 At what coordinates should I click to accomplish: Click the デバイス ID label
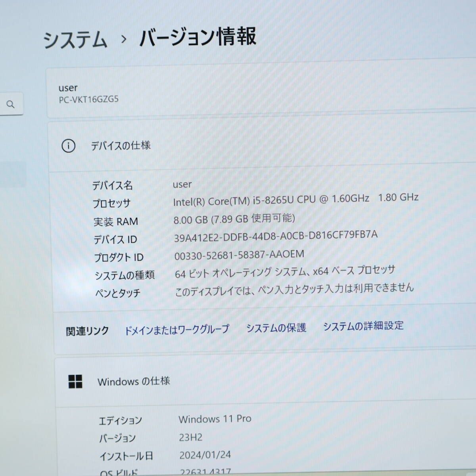[x=115, y=240]
